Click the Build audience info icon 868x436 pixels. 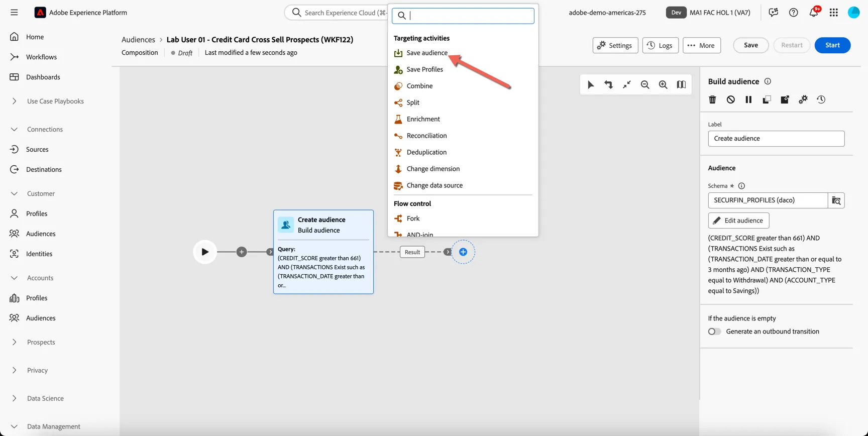click(x=768, y=81)
